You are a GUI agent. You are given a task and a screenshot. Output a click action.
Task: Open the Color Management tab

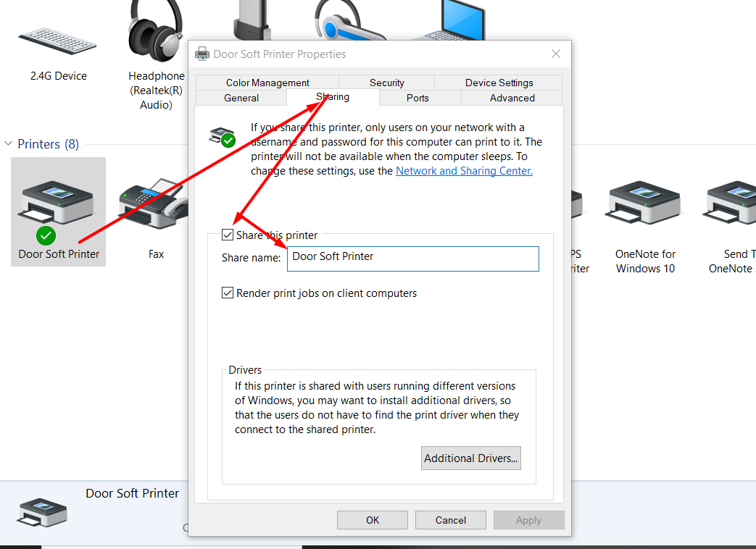click(267, 83)
